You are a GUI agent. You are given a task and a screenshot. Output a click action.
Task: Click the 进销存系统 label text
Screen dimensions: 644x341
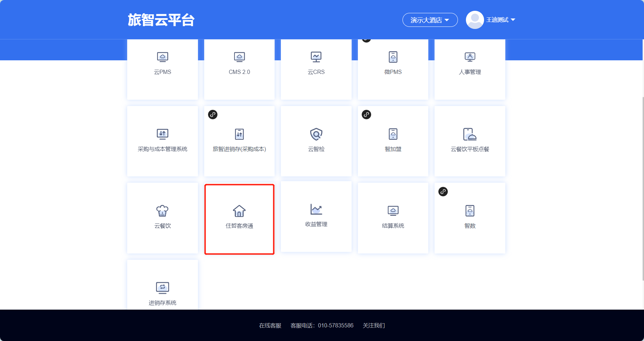162,303
